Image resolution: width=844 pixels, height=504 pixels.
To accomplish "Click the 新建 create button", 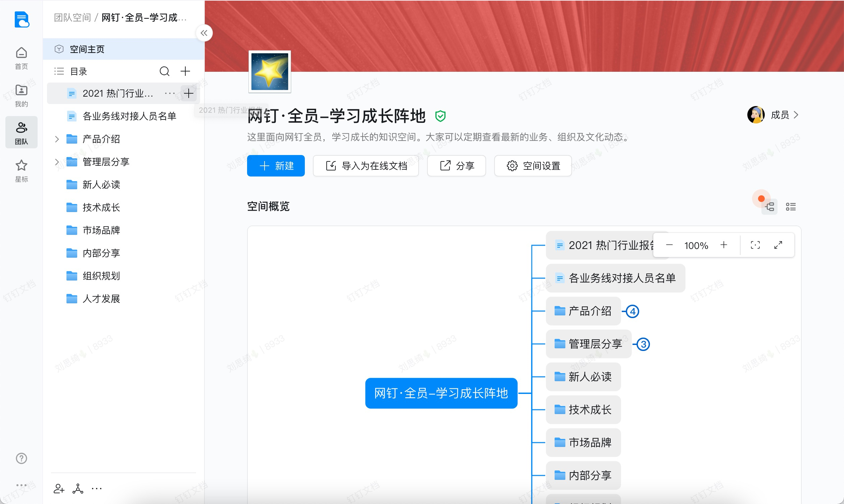I will click(x=276, y=166).
